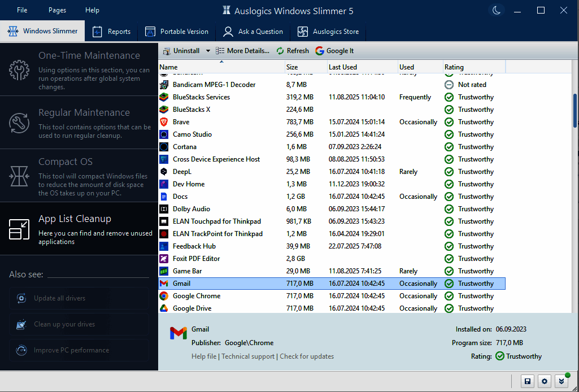Click the Brave app row icon
Image resolution: width=579 pixels, height=392 pixels.
[164, 122]
